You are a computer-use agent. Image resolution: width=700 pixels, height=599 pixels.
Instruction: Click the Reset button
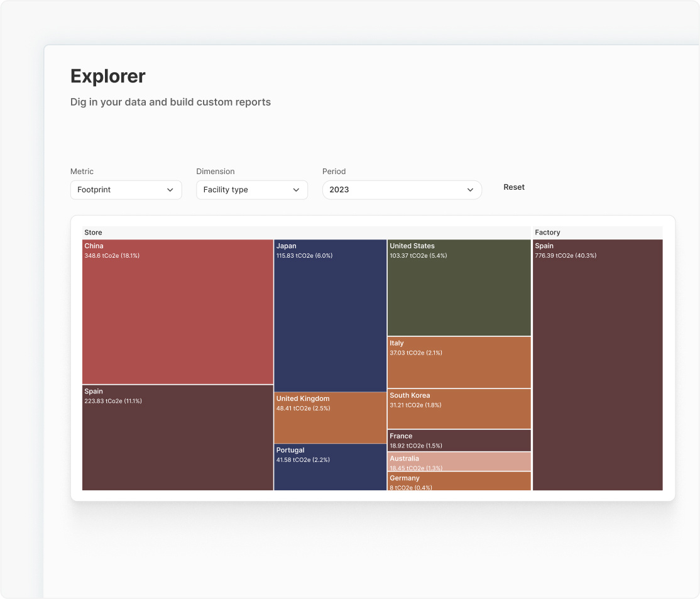point(514,187)
